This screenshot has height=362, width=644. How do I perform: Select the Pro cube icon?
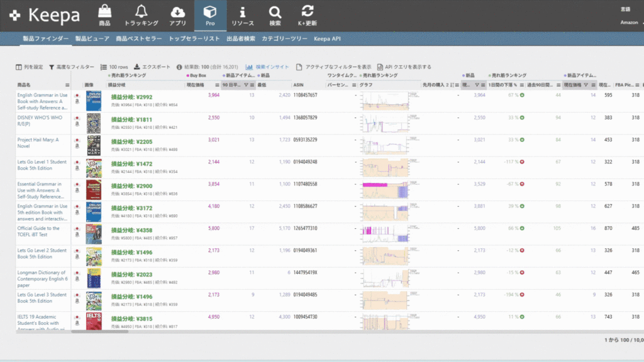click(x=210, y=16)
